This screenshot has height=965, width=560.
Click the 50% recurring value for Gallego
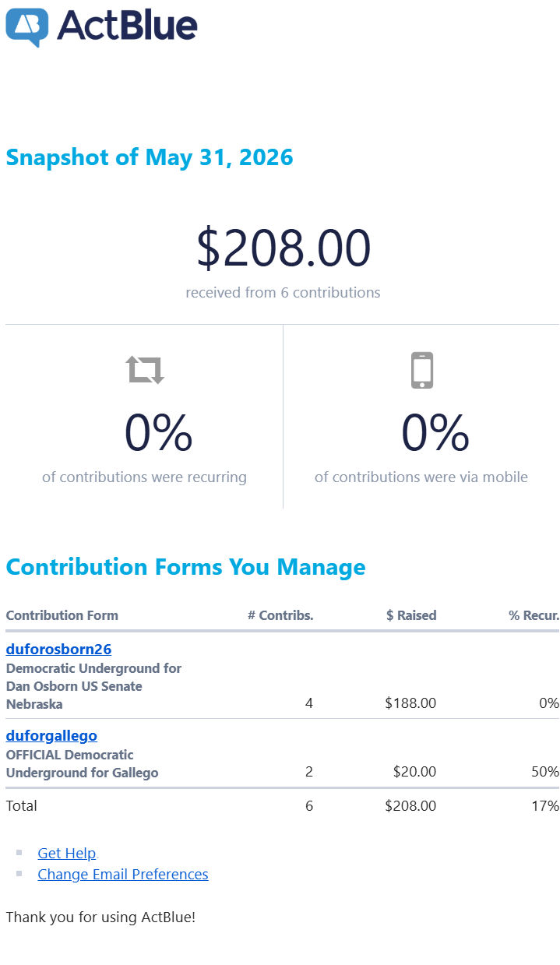tap(545, 772)
